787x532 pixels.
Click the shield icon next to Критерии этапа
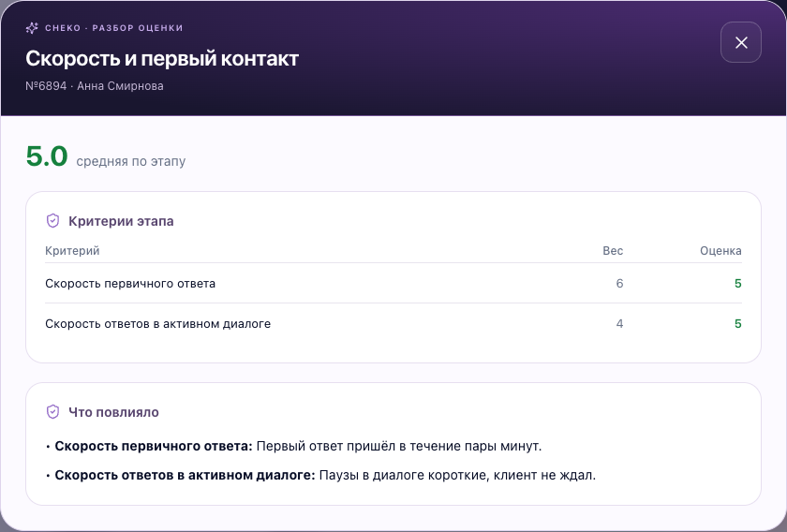point(52,221)
